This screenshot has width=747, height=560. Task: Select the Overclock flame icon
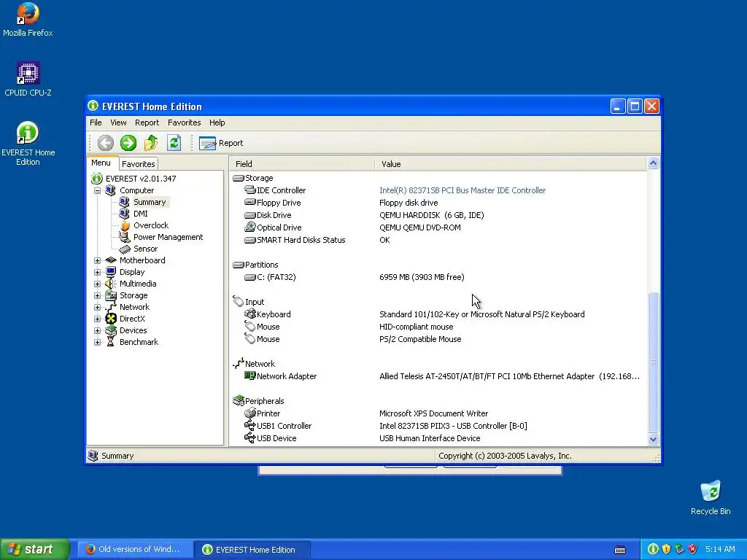[124, 225]
